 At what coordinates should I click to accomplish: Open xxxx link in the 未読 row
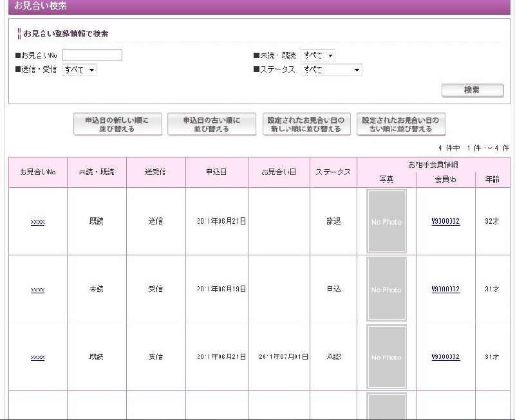pyautogui.click(x=37, y=290)
